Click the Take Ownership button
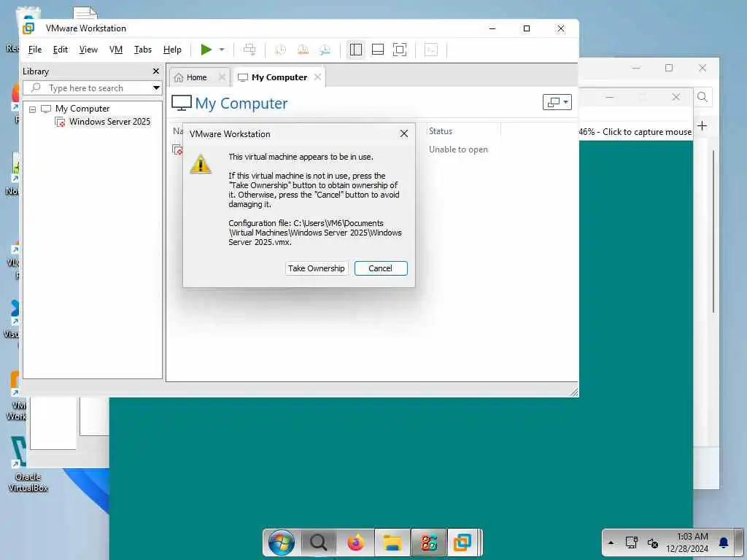The width and height of the screenshot is (747, 560). pos(317,268)
